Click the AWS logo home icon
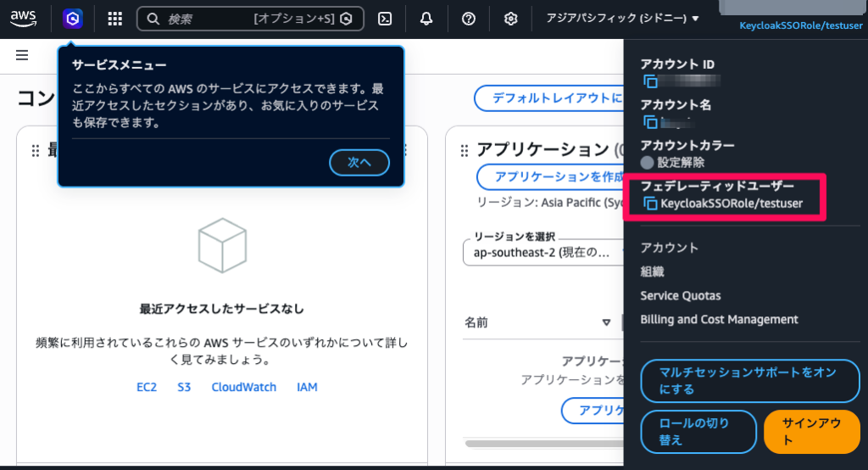 pos(23,18)
